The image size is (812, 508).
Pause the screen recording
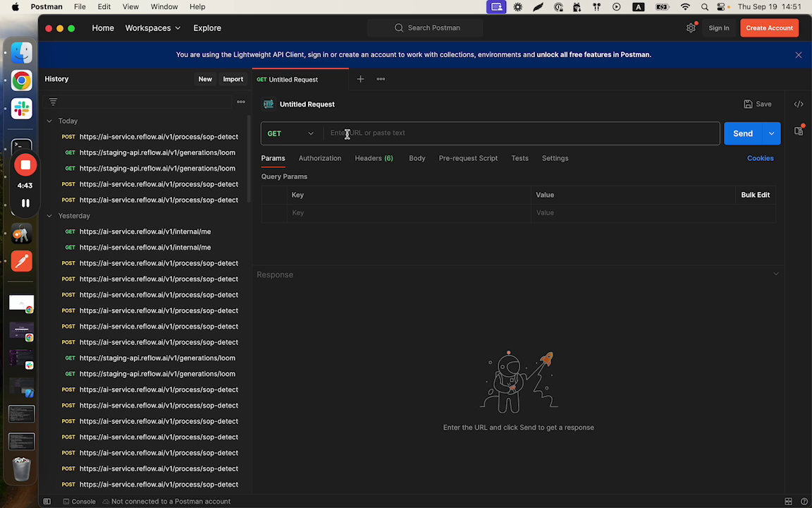point(25,203)
